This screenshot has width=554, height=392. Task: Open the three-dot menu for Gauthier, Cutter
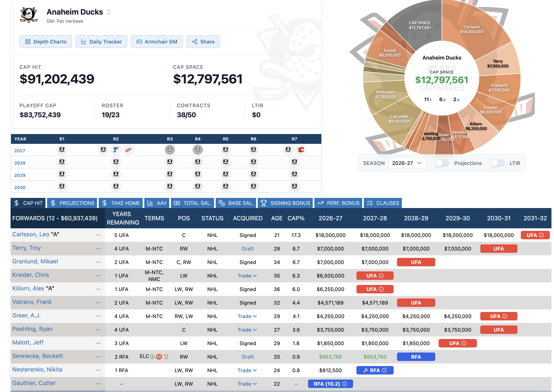pos(98,384)
